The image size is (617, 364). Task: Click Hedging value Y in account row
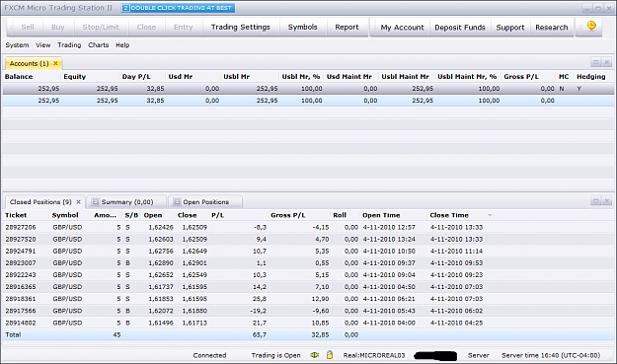click(x=578, y=89)
